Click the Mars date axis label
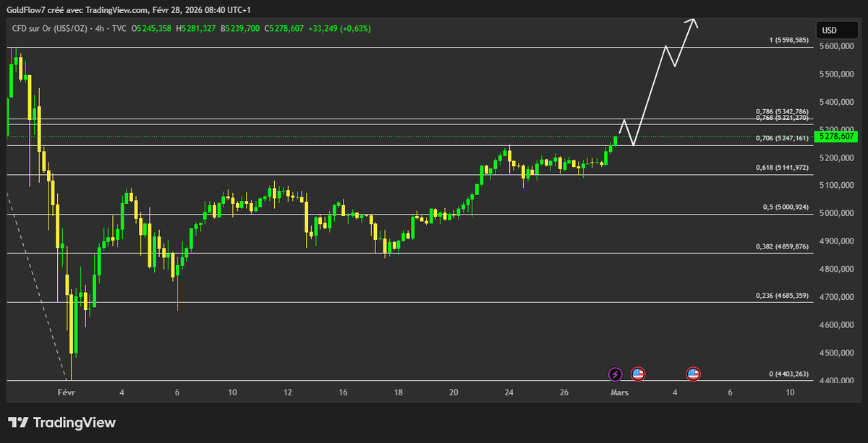 click(x=619, y=392)
